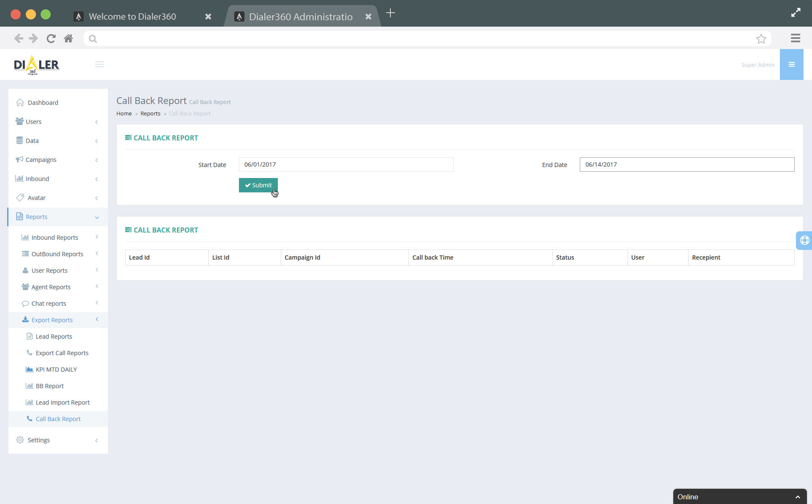Image resolution: width=812 pixels, height=504 pixels.
Task: Click the Dialer360 logo
Action: pos(36,64)
